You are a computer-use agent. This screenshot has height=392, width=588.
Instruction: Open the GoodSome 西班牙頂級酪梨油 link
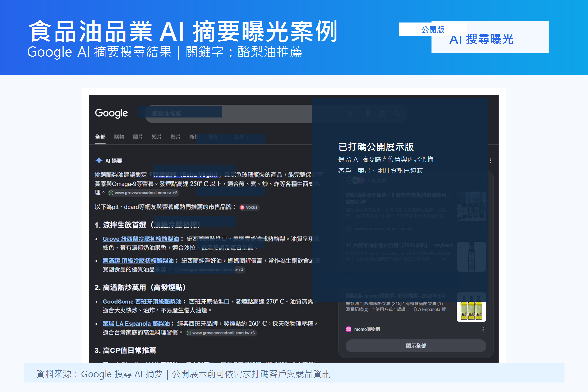coord(142,302)
